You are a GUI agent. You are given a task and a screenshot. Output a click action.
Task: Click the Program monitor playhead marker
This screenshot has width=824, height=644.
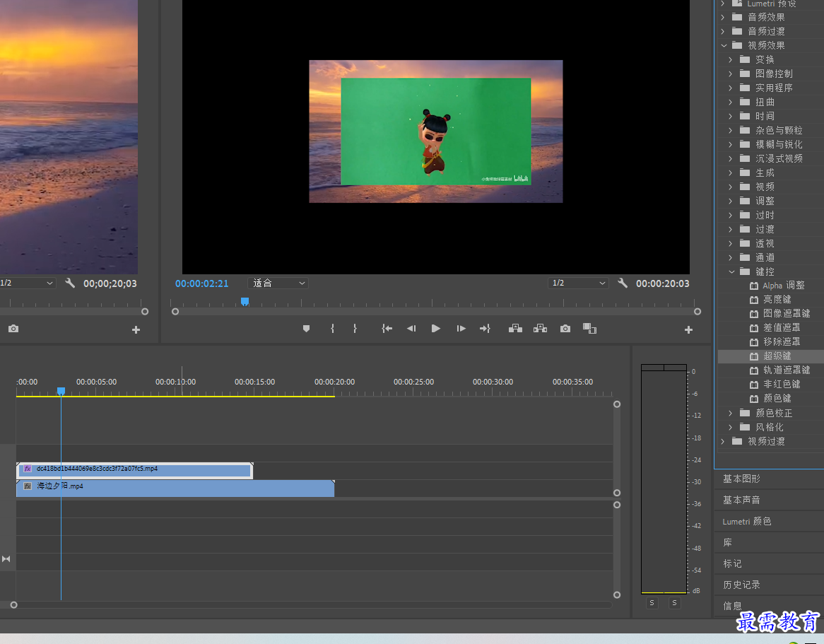point(245,301)
